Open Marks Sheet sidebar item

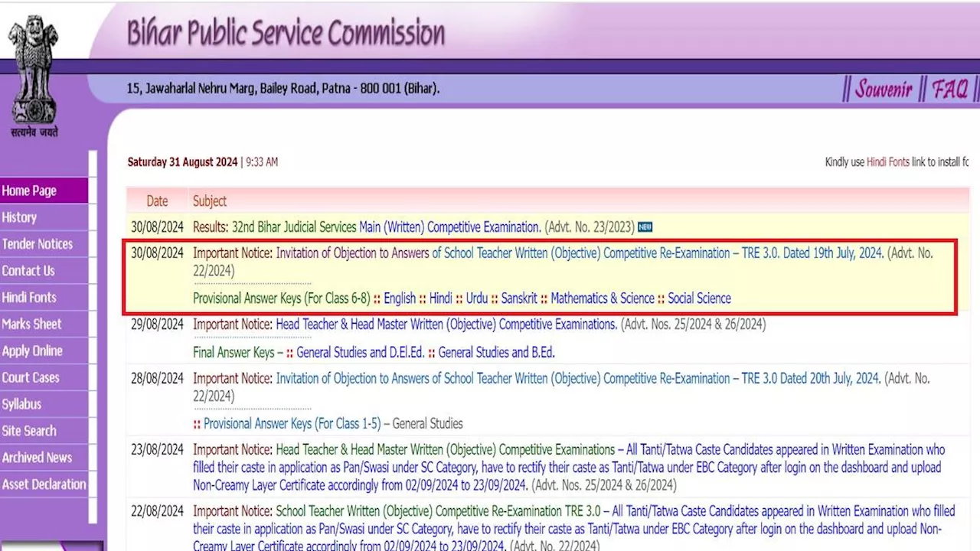[44, 324]
